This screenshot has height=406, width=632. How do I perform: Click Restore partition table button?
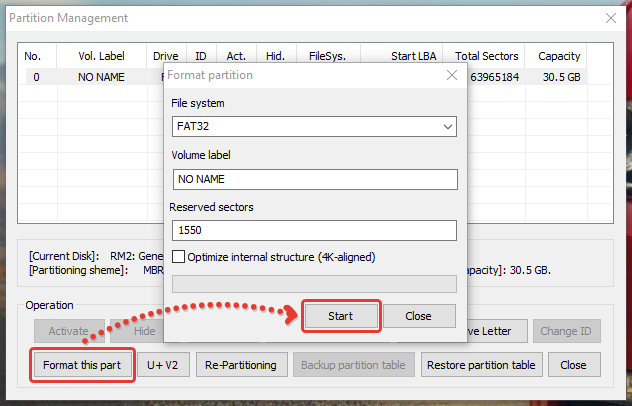coord(482,365)
